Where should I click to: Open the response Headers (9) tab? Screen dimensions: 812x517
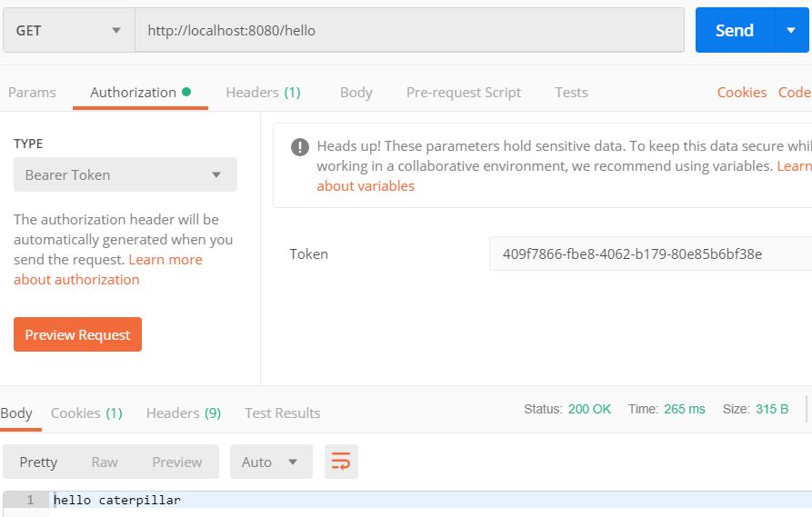coord(184,413)
